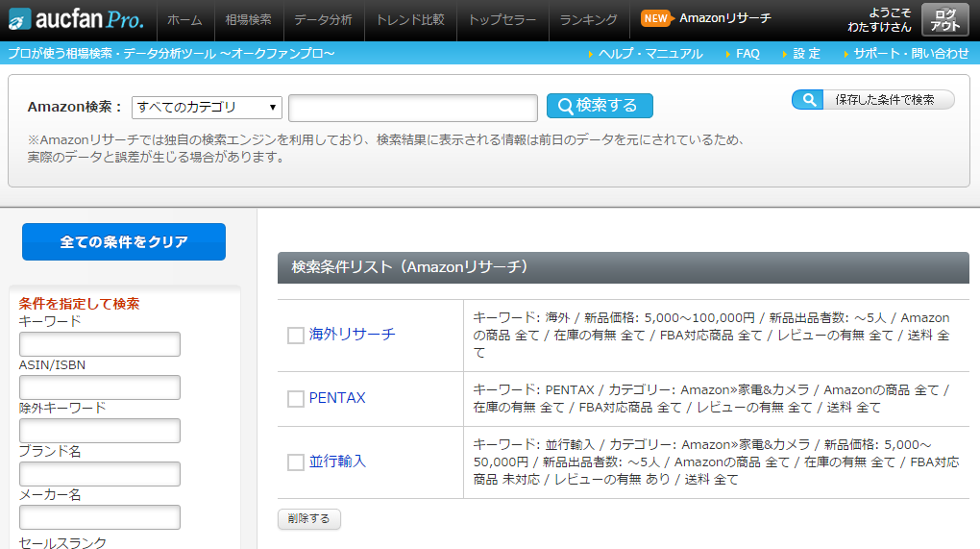Open the 相場検索 menu tab
This screenshot has width=980, height=549.
pos(248,19)
